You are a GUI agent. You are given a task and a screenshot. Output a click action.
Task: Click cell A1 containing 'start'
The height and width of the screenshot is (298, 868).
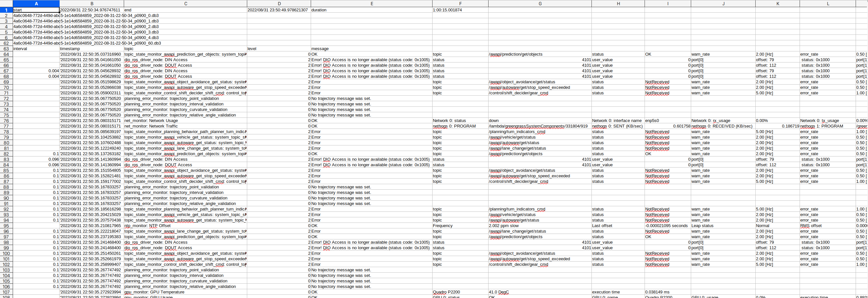(x=36, y=10)
